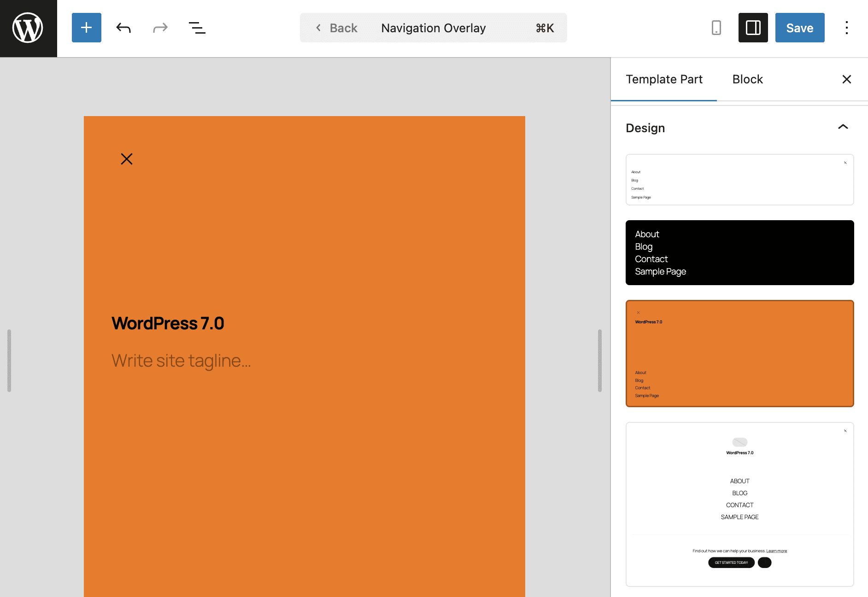Open the editor Options menu
This screenshot has width=868, height=597.
[847, 28]
